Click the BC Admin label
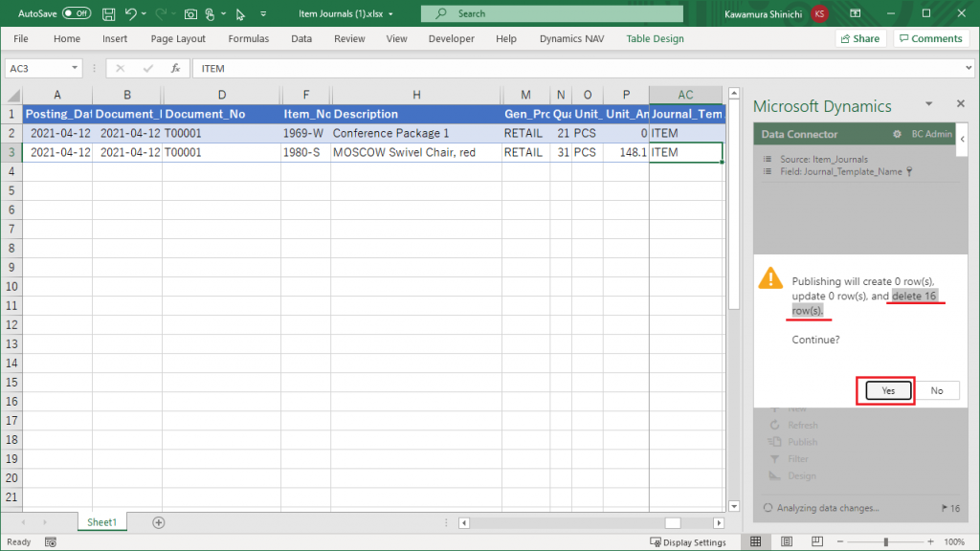The image size is (980, 551). pyautogui.click(x=931, y=134)
